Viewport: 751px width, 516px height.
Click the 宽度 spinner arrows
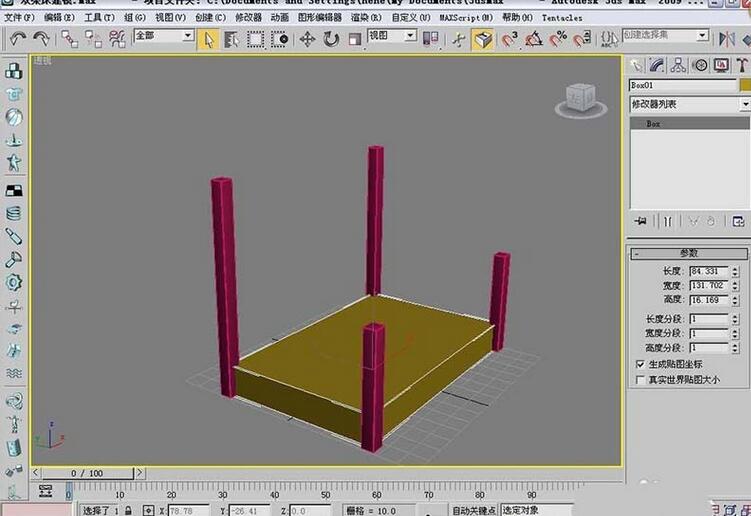pos(735,286)
